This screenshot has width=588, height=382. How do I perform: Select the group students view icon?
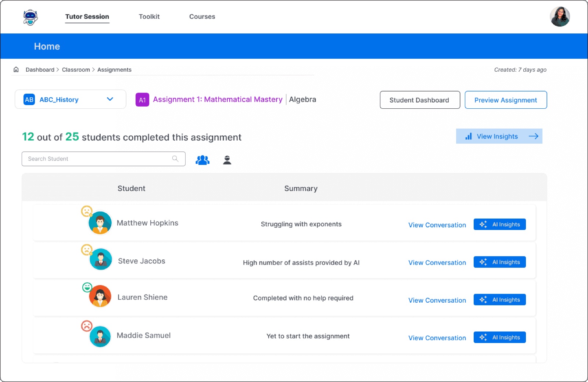pyautogui.click(x=202, y=160)
